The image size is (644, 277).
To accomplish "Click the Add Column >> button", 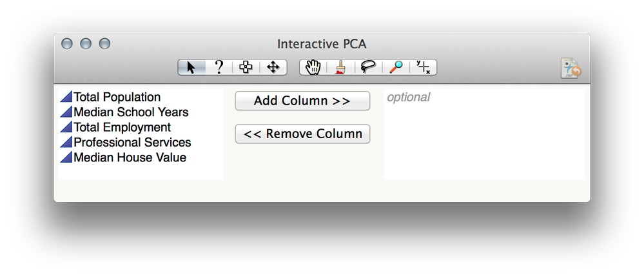I will [302, 101].
